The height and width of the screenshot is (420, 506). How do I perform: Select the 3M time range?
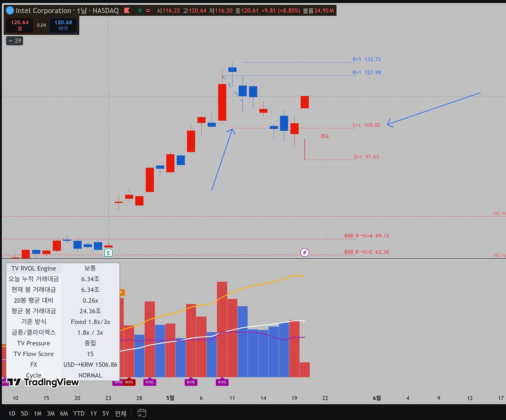[51, 413]
